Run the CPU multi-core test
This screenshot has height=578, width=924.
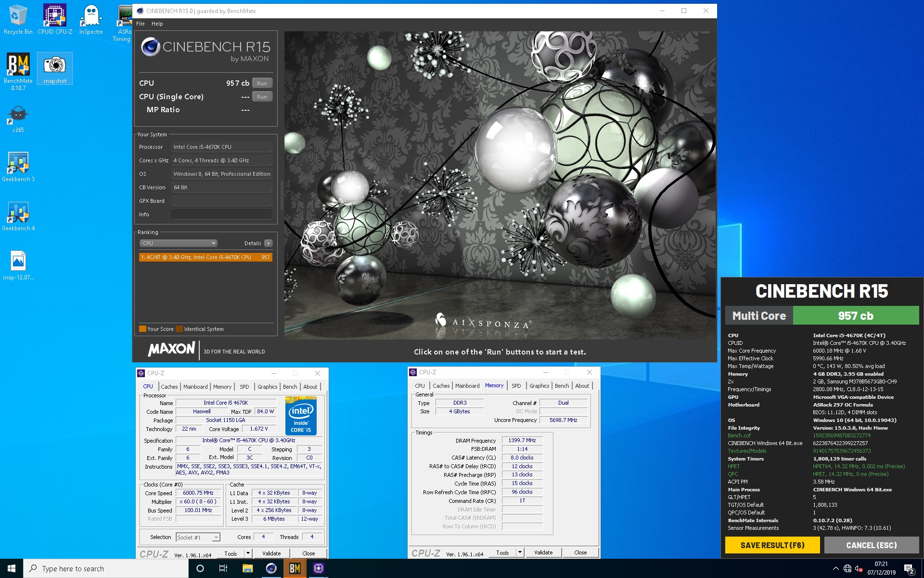[262, 83]
